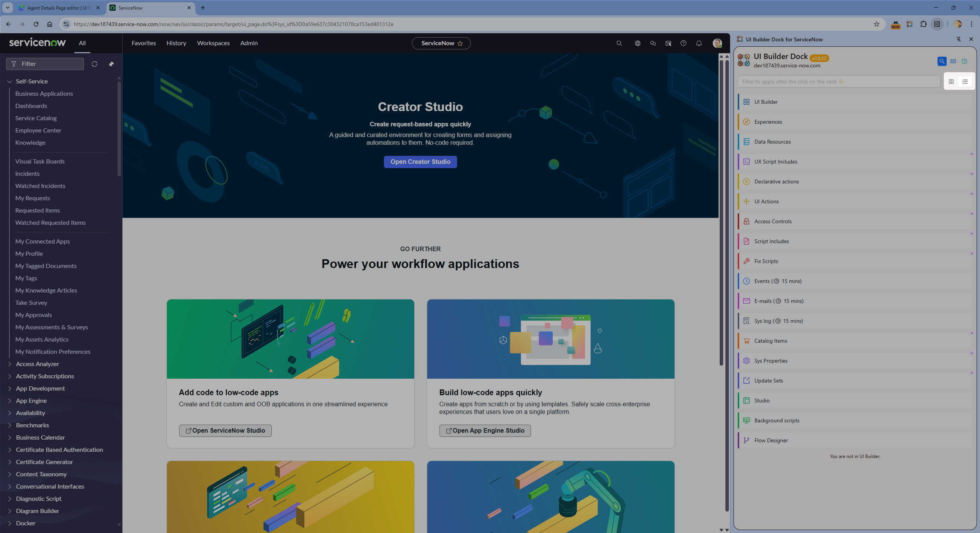Refresh the navigation menu with the refresh icon

click(x=95, y=64)
